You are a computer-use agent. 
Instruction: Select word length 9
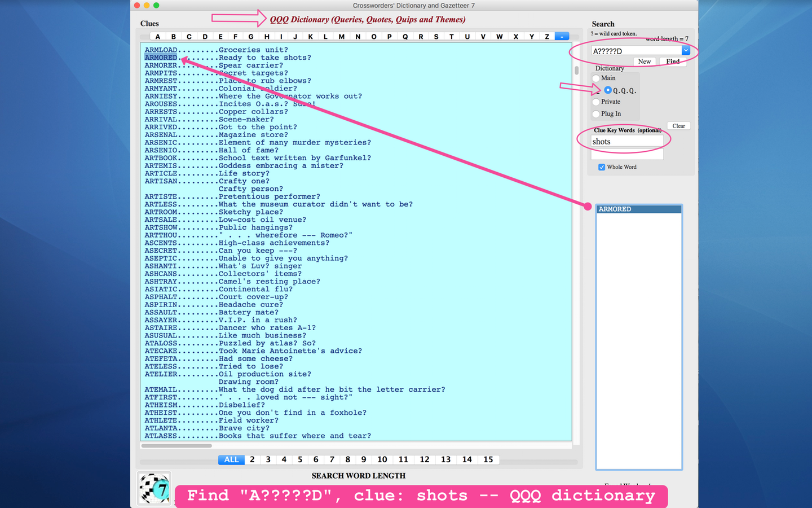pos(364,460)
